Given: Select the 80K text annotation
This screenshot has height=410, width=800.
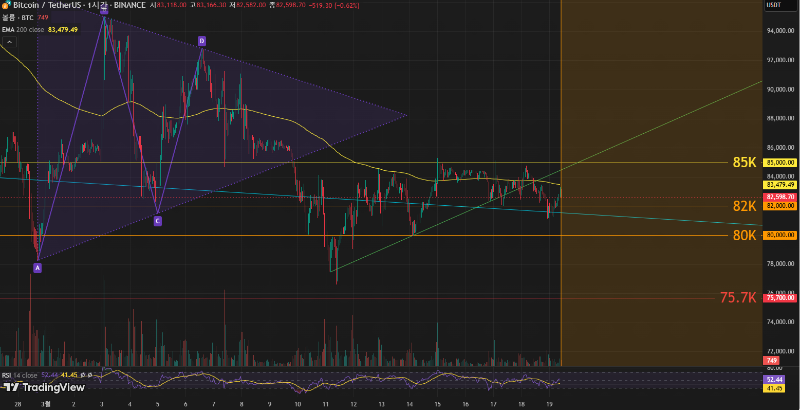Looking at the screenshot, I should pyautogui.click(x=743, y=236).
